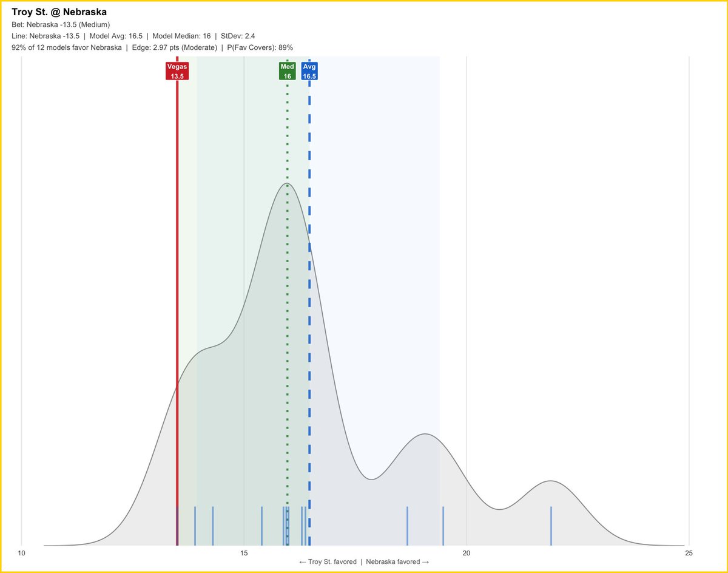Click Edge: 2.97 pts (Moderate) text

(x=175, y=47)
